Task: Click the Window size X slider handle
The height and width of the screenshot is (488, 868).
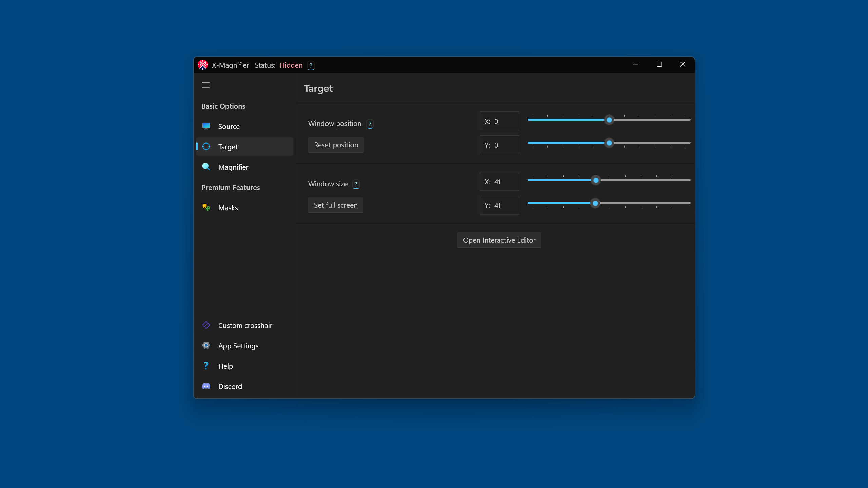Action: click(x=596, y=180)
